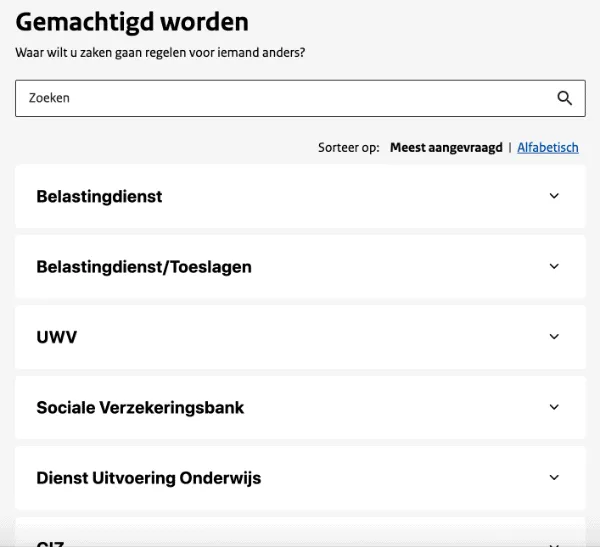600x547 pixels.
Task: Toggle the Sociale Verzekeringsbank chevron
Action: click(x=555, y=407)
